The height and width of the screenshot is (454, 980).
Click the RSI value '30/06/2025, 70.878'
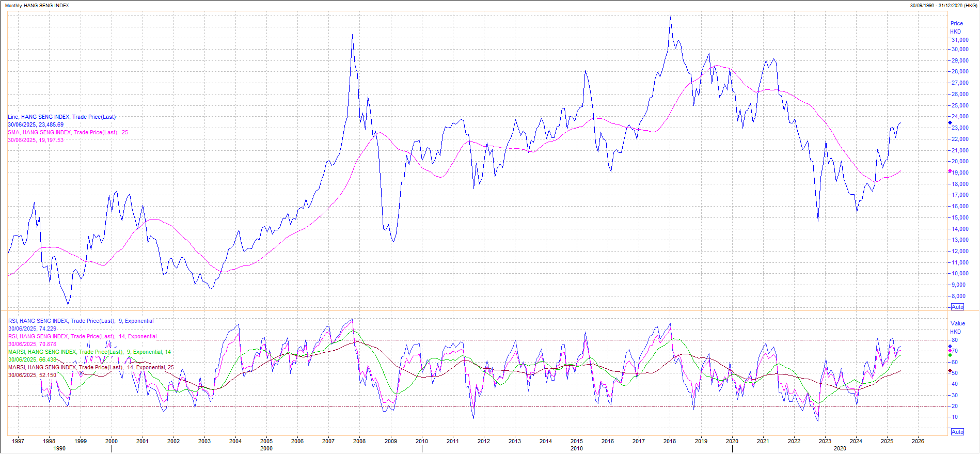[x=32, y=345]
